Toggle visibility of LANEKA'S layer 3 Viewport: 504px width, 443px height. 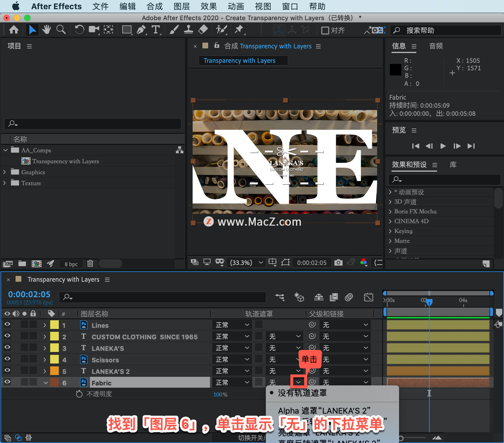click(7, 347)
